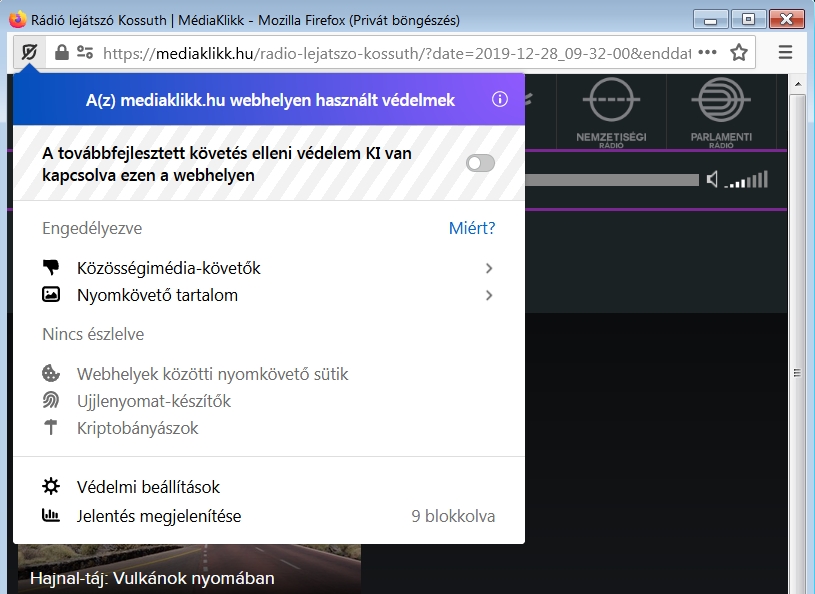
Task: Click the image icon for tracking content
Action: tap(51, 295)
